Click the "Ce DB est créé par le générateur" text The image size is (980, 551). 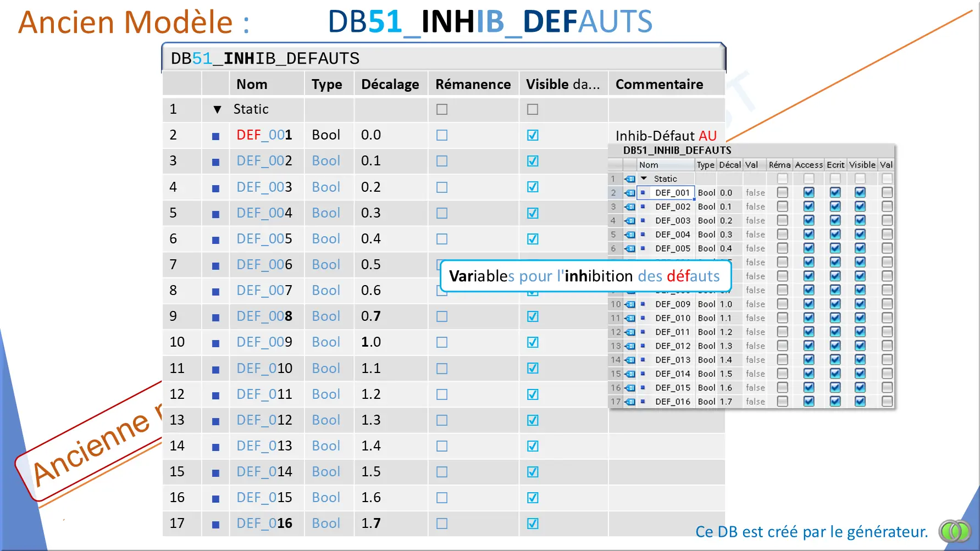[x=811, y=531]
